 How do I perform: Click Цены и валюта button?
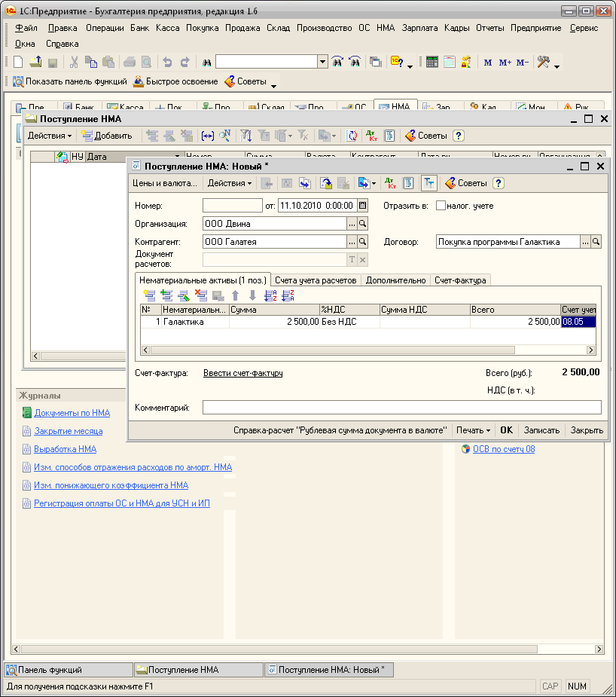click(x=165, y=183)
